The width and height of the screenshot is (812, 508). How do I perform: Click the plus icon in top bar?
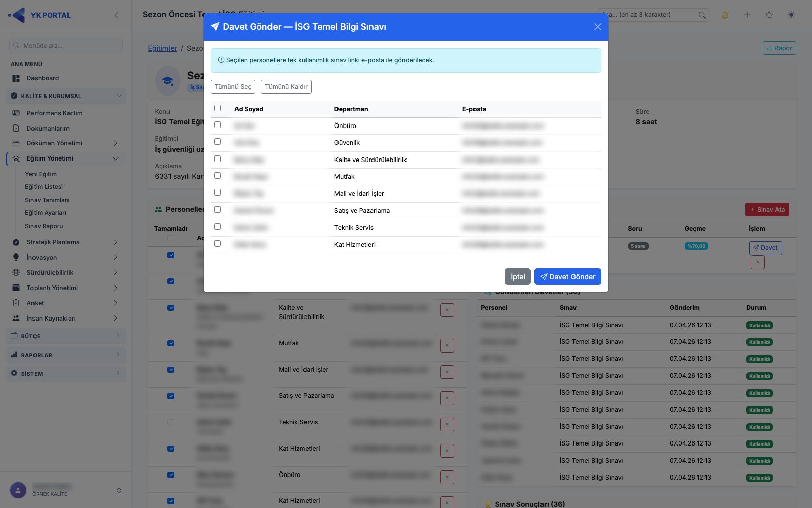pos(747,15)
